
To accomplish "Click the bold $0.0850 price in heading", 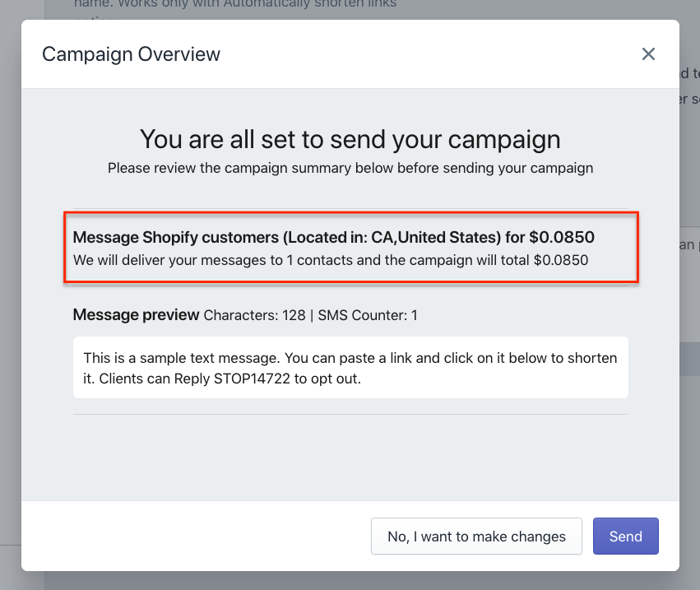I will 562,237.
